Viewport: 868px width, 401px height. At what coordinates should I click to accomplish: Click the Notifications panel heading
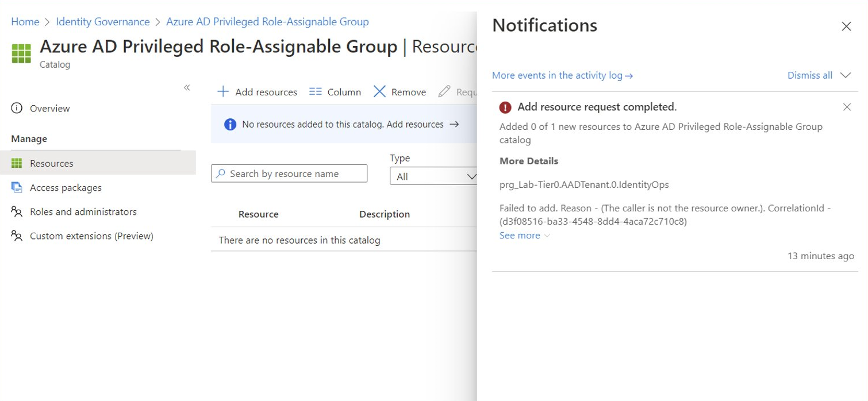pyautogui.click(x=544, y=25)
